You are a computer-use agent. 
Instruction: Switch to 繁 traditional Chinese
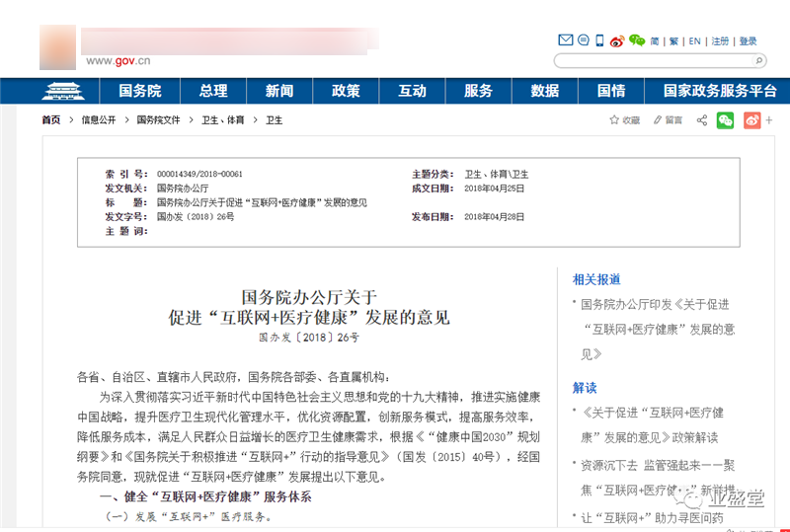pos(673,41)
